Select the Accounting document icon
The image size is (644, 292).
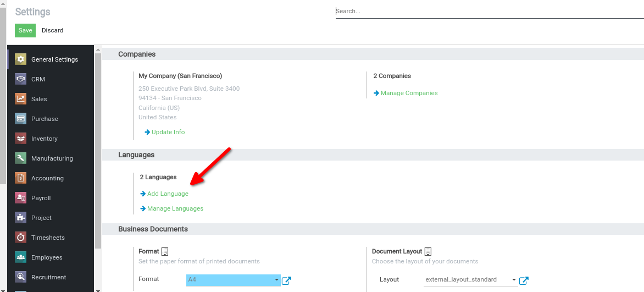[x=21, y=178]
